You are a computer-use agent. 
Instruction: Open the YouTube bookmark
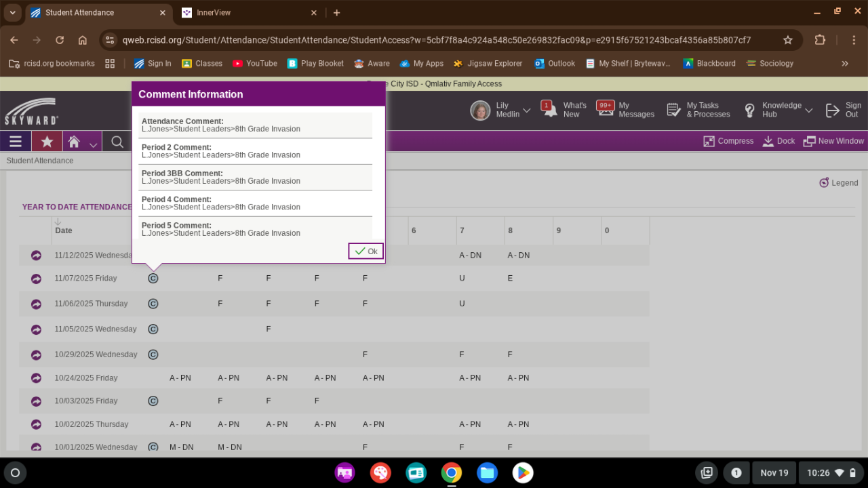(255, 64)
